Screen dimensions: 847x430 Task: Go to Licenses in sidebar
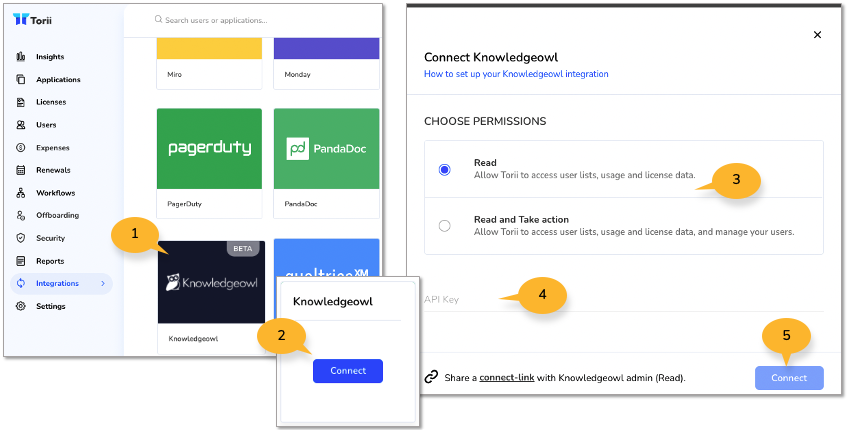pyautogui.click(x=51, y=102)
